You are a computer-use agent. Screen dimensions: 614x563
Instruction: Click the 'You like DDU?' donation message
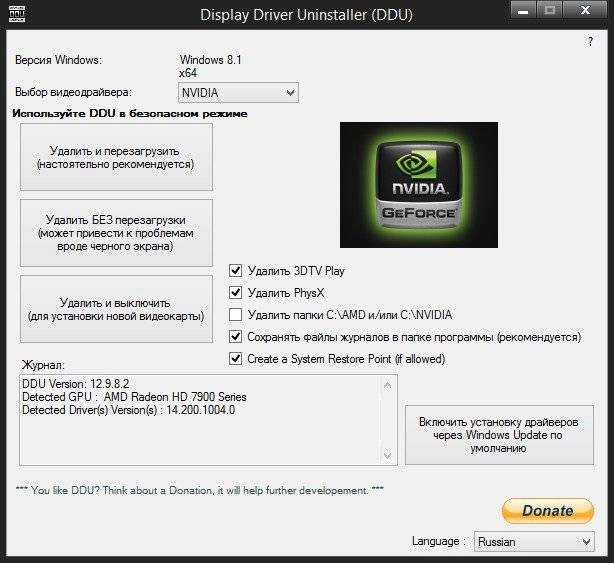(x=200, y=490)
